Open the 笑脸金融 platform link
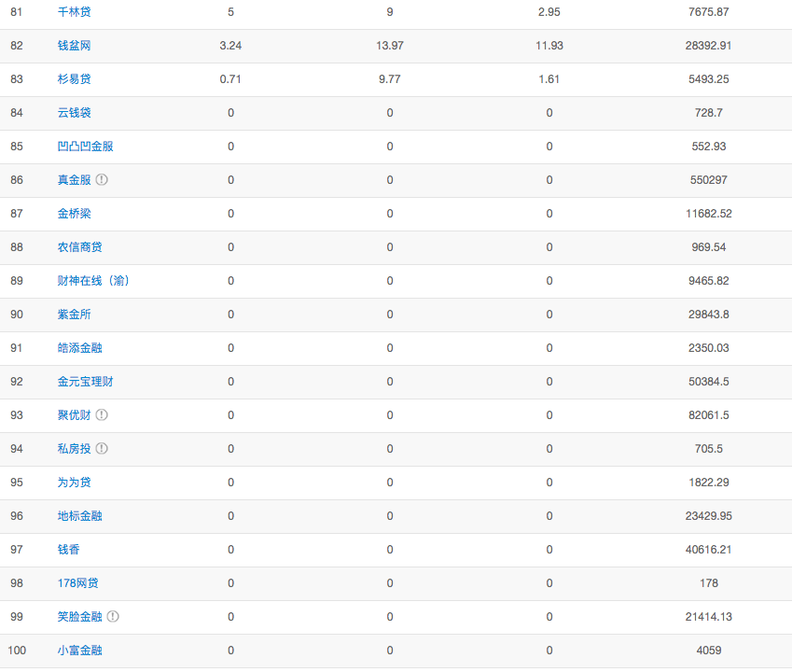Viewport: 792px width, 672px height. 80,616
